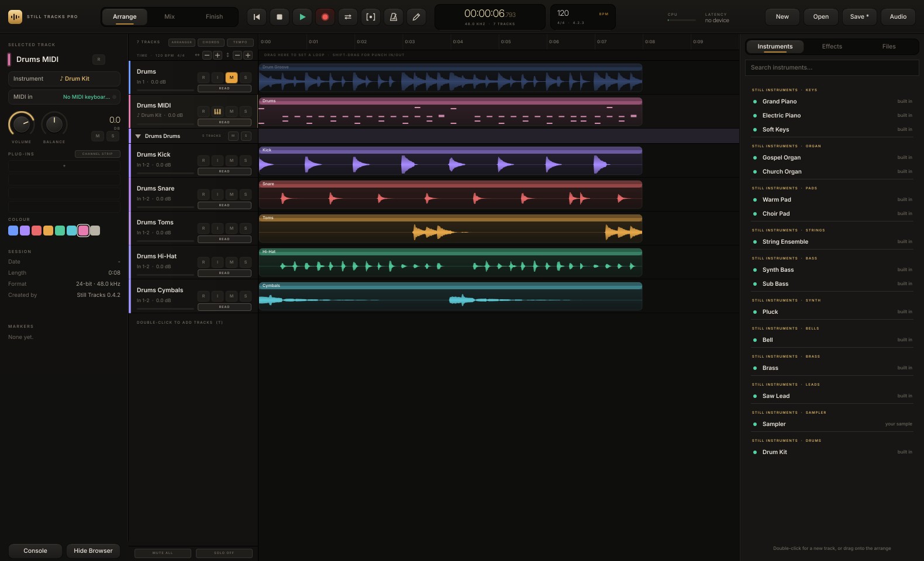Click the Save button

point(860,17)
